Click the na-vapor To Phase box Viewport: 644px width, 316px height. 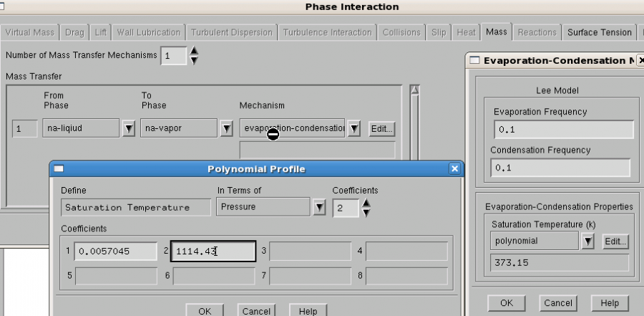(x=179, y=128)
